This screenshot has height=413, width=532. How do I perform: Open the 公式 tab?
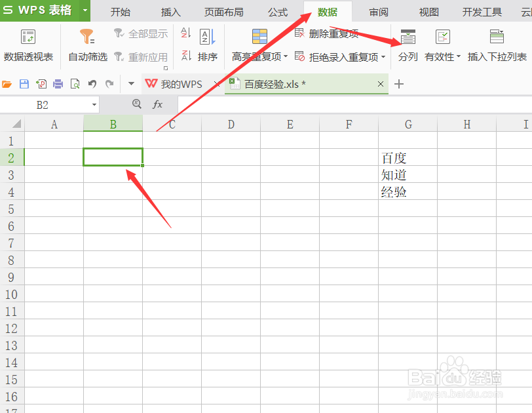point(278,12)
